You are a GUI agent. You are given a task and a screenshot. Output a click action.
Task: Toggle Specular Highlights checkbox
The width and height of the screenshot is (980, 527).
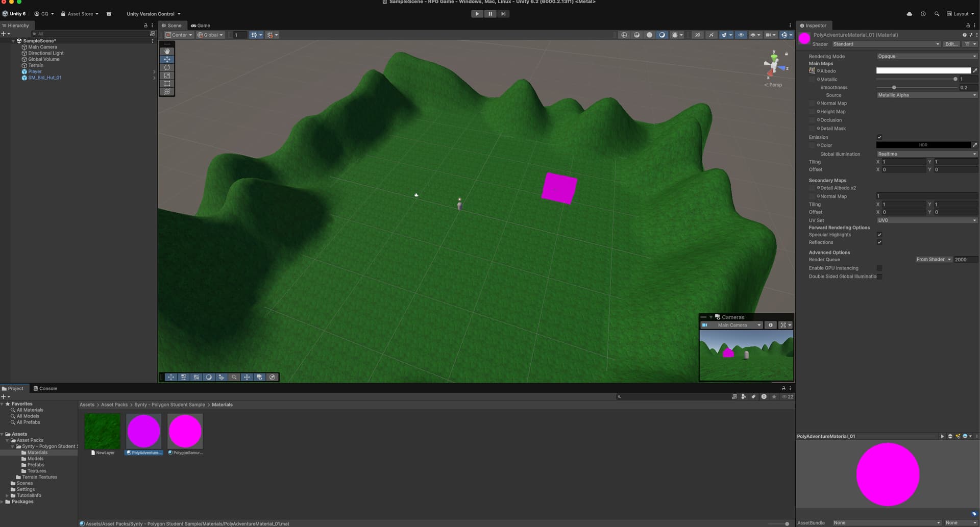point(879,235)
